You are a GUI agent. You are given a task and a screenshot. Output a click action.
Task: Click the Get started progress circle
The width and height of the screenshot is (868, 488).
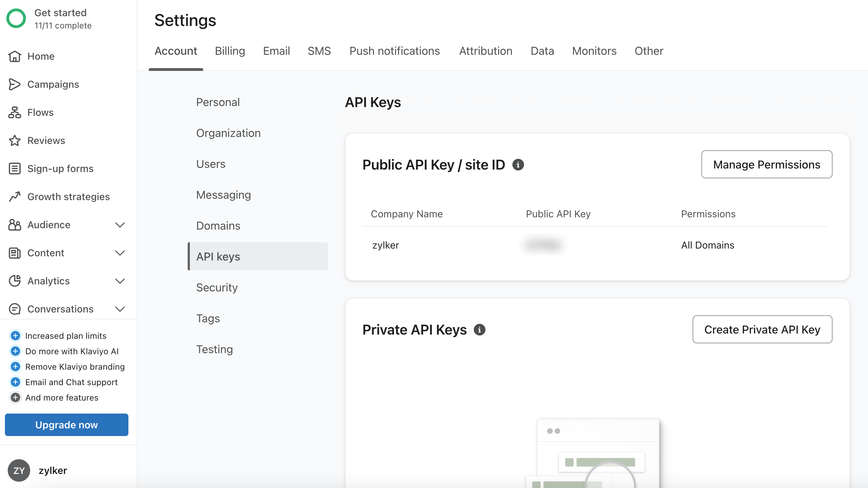point(16,19)
